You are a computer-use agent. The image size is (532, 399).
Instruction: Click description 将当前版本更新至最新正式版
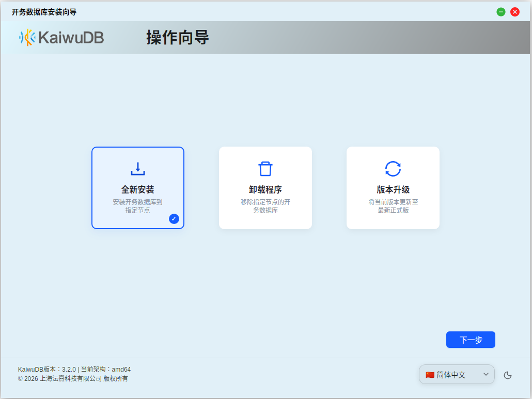pos(393,206)
